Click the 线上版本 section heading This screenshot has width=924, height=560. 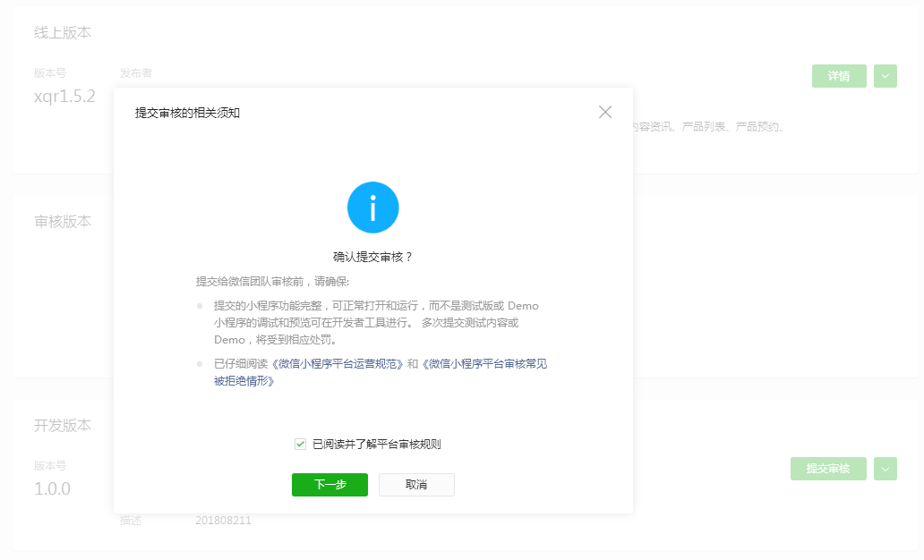pyautogui.click(x=63, y=33)
